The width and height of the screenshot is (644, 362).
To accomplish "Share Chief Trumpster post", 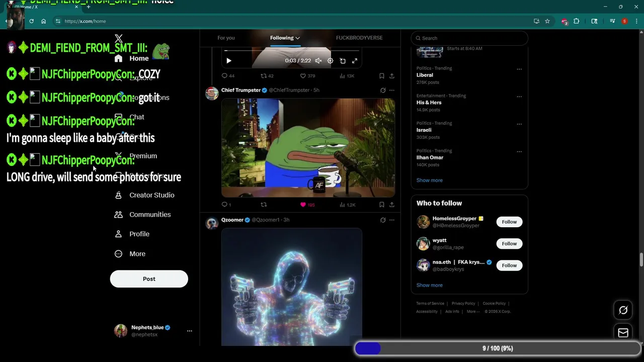I will coord(392,205).
